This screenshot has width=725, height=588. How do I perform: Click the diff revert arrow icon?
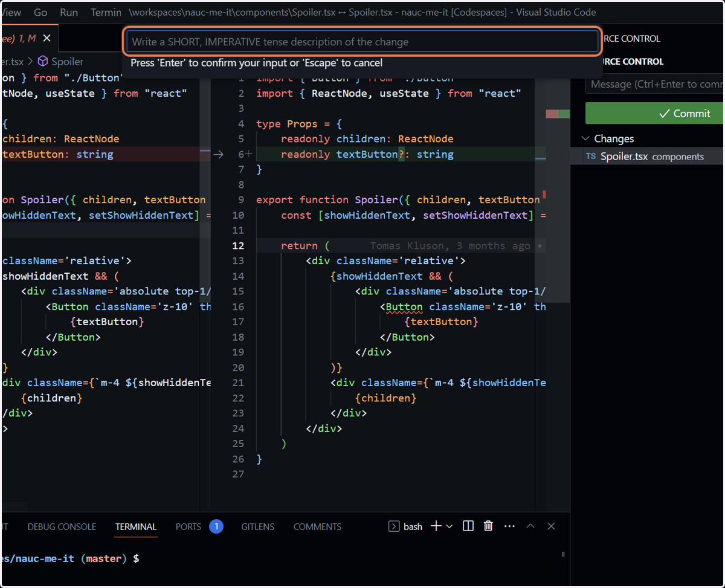click(218, 154)
